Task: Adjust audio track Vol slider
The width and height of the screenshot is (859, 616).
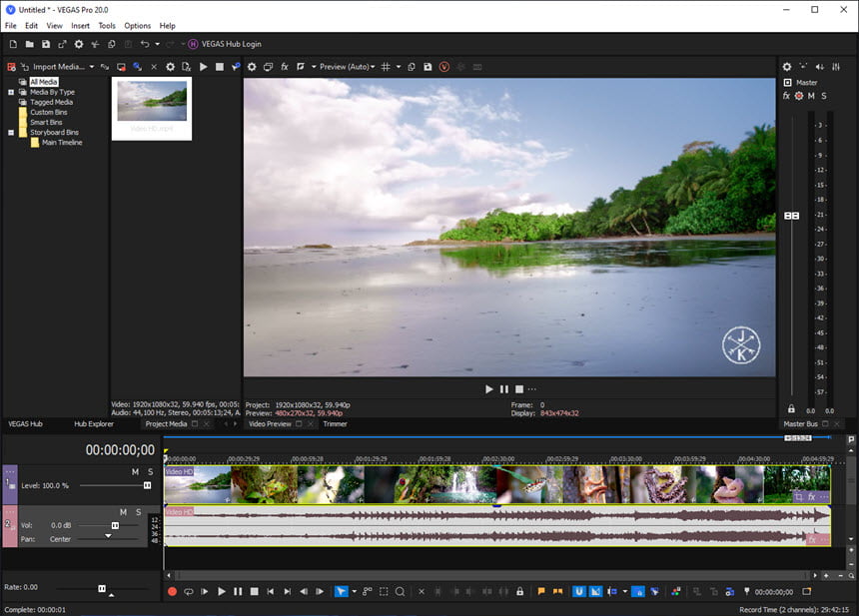Action: tap(115, 526)
